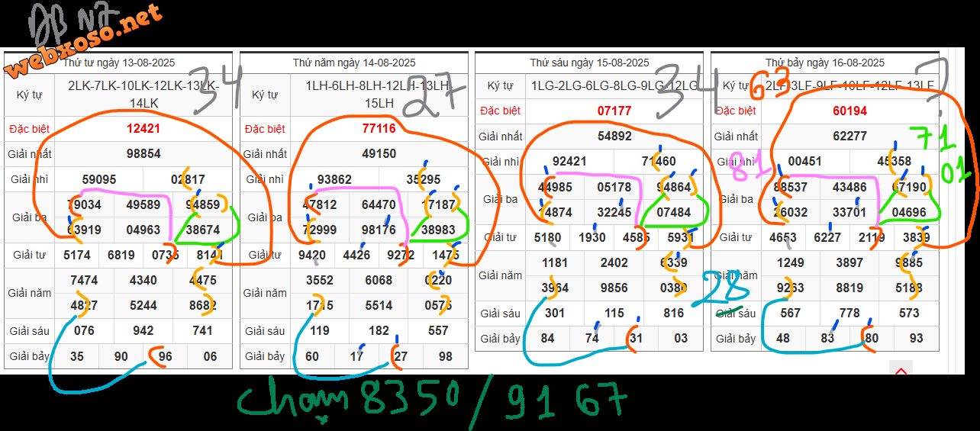980x431 pixels.
Task: Click special prize number 12421
Action: pos(143,129)
